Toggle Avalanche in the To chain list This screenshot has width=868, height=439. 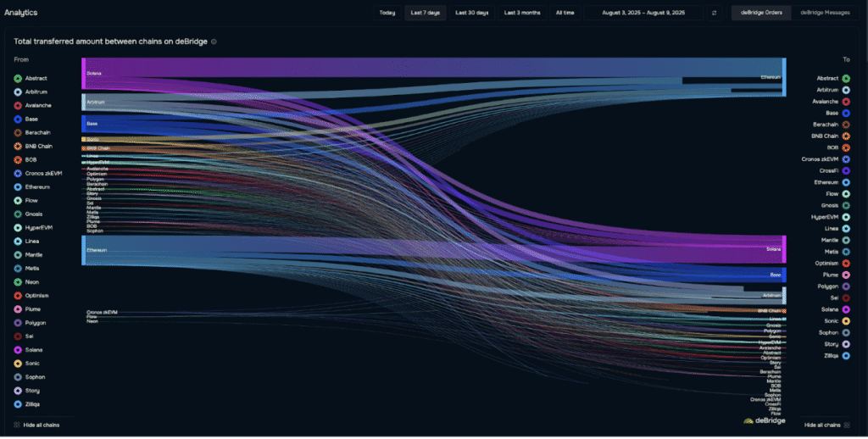click(831, 102)
